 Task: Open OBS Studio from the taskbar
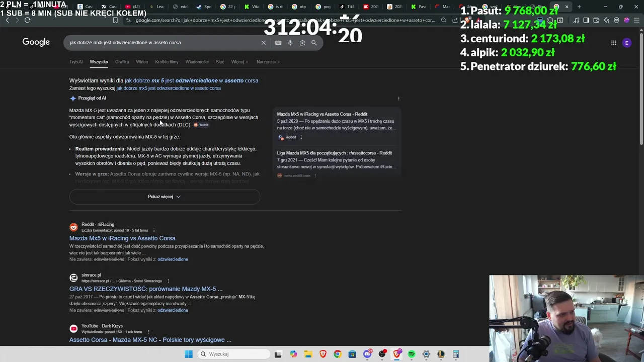tap(382, 354)
